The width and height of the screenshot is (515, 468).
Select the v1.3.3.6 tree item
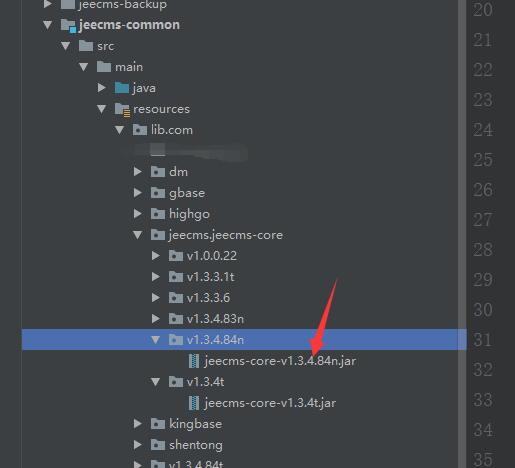point(208,298)
